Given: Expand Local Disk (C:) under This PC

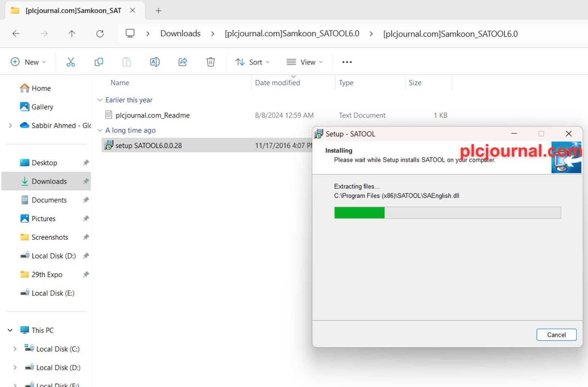Looking at the screenshot, I should click(15, 349).
